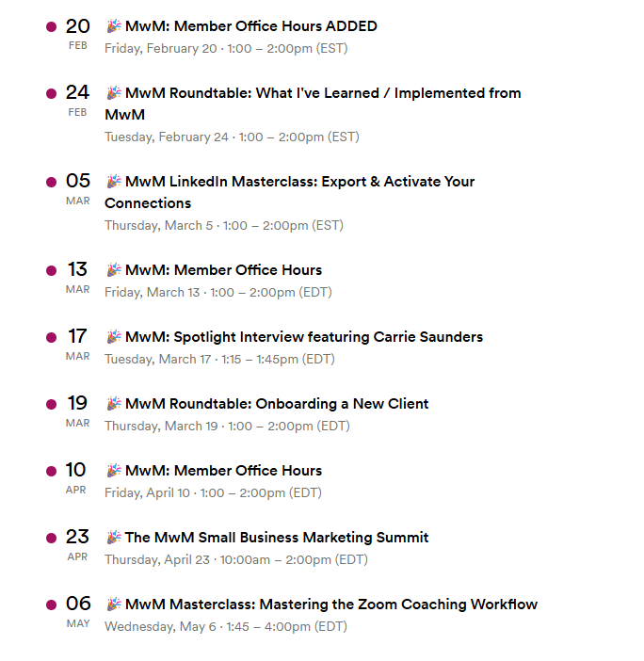Click the purple bullet dot next to May 06
644x661 pixels.
coord(51,605)
